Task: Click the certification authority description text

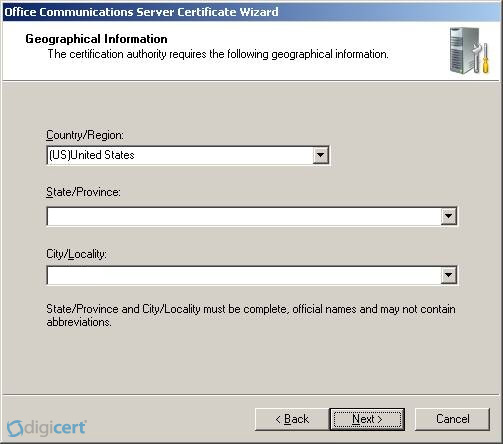Action: [x=218, y=54]
